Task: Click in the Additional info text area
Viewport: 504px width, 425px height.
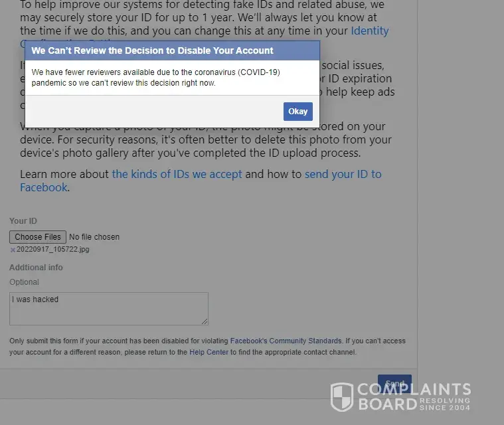Action: coord(109,309)
